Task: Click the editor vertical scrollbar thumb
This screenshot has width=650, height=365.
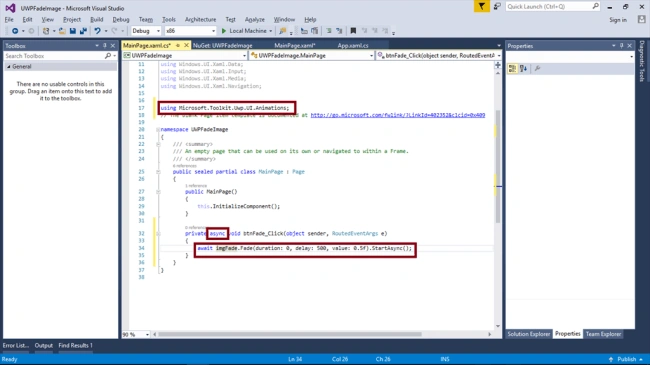Action: 498,166
